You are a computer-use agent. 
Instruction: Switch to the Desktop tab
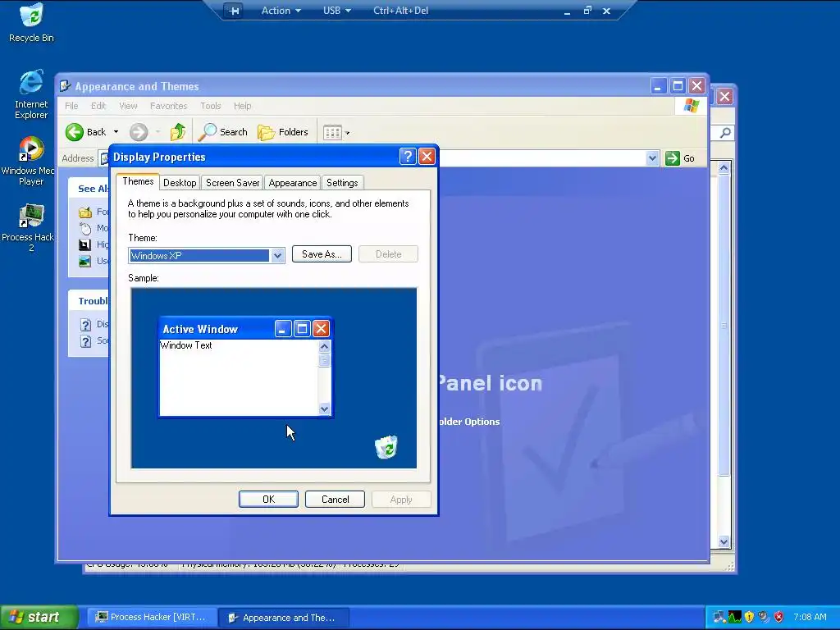(180, 183)
